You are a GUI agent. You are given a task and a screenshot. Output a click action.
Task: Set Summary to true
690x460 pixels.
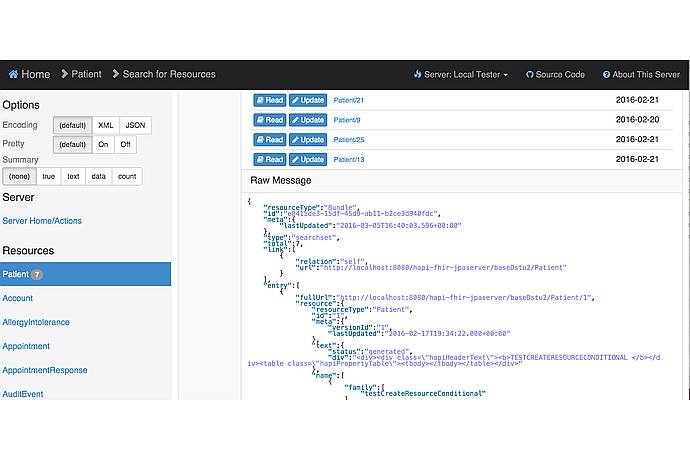click(49, 177)
